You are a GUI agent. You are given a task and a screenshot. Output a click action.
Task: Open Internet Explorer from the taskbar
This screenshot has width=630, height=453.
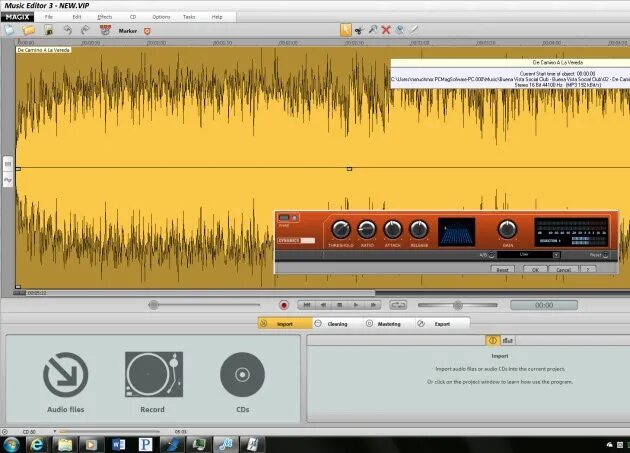[x=37, y=444]
